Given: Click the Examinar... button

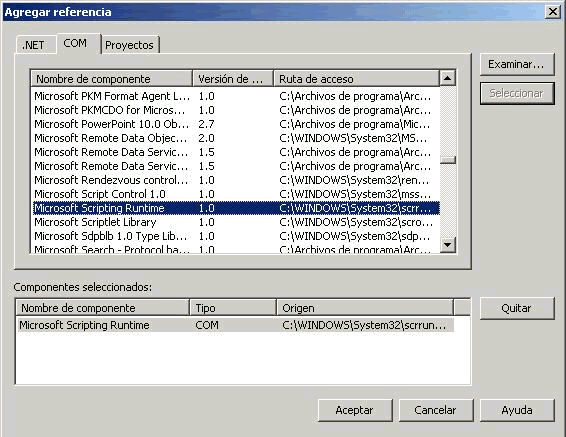Looking at the screenshot, I should 517,64.
